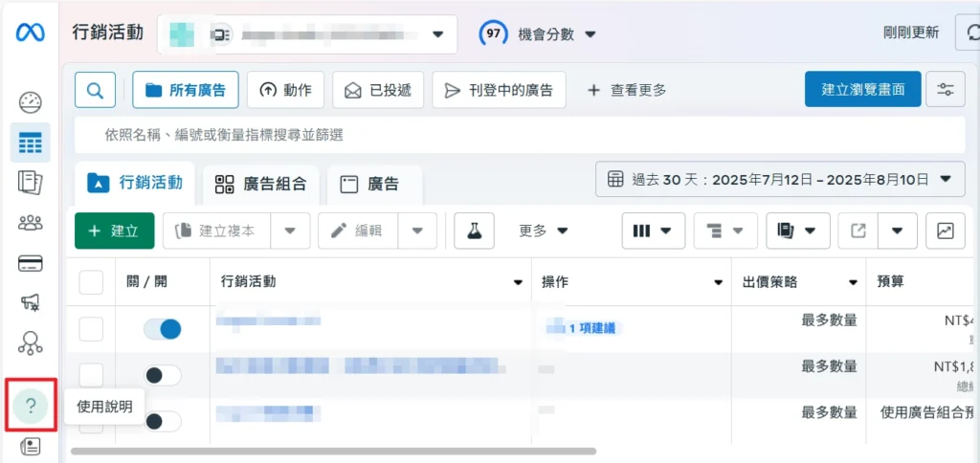Click the 使用廣告組合預算 cell text
This screenshot has width=980, height=463.
point(927,412)
